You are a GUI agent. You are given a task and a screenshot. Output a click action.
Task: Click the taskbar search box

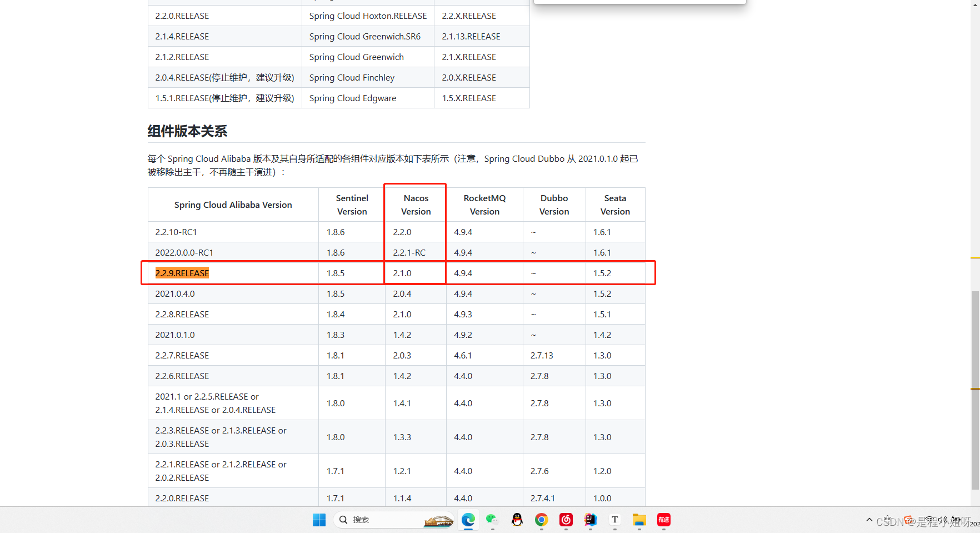[394, 520]
